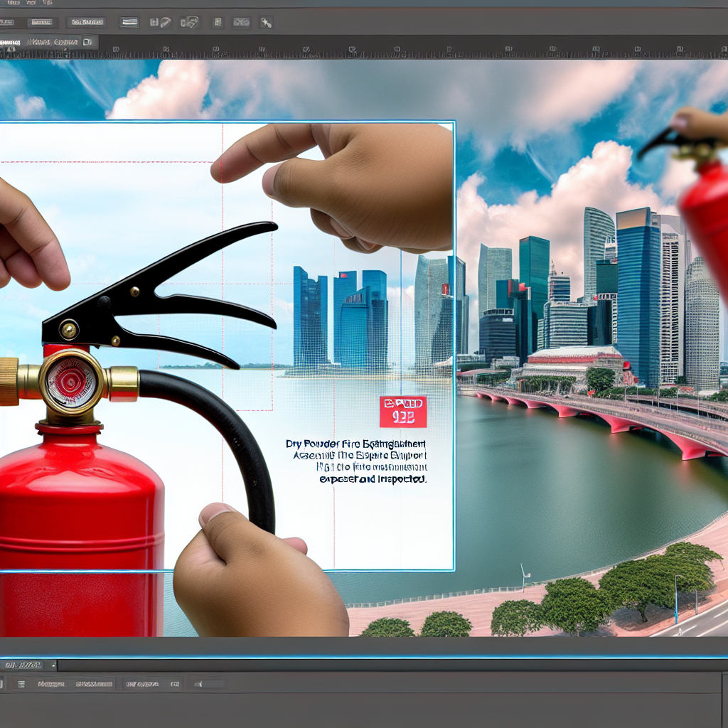Screen dimensions: 728x728
Task: Open the first menu in the top menu bar
Action: 9,4
